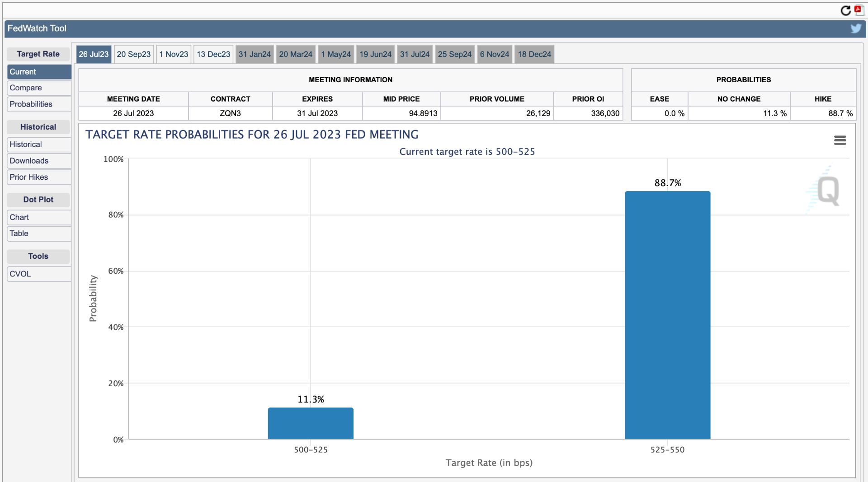The height and width of the screenshot is (482, 868).
Task: Open the 18 Dec24 meeting tab
Action: pyautogui.click(x=534, y=54)
